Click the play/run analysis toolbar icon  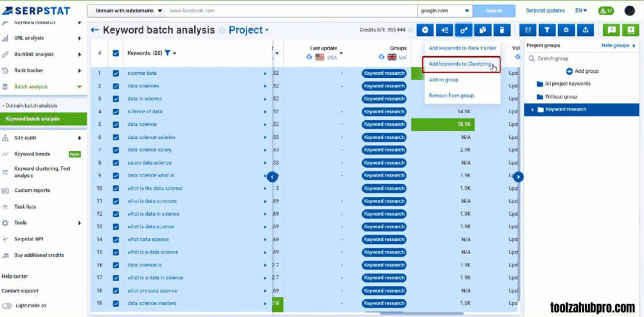point(426,30)
